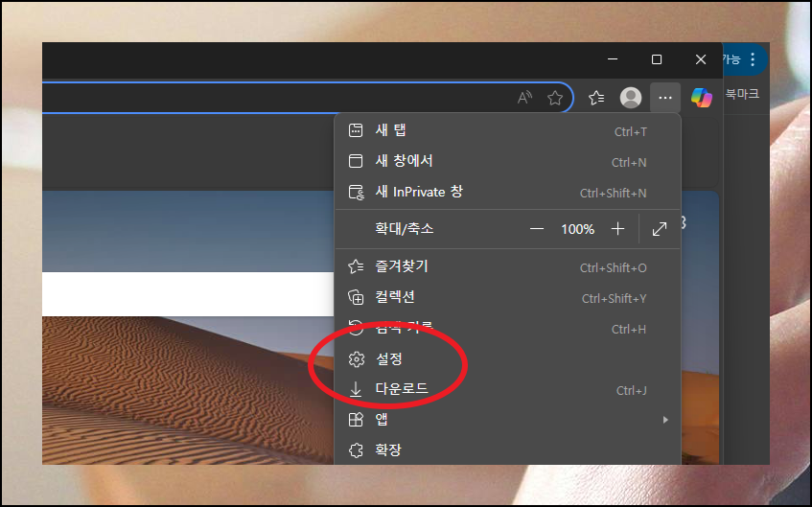Click the collections icon beside 컬렉션

[356, 297]
